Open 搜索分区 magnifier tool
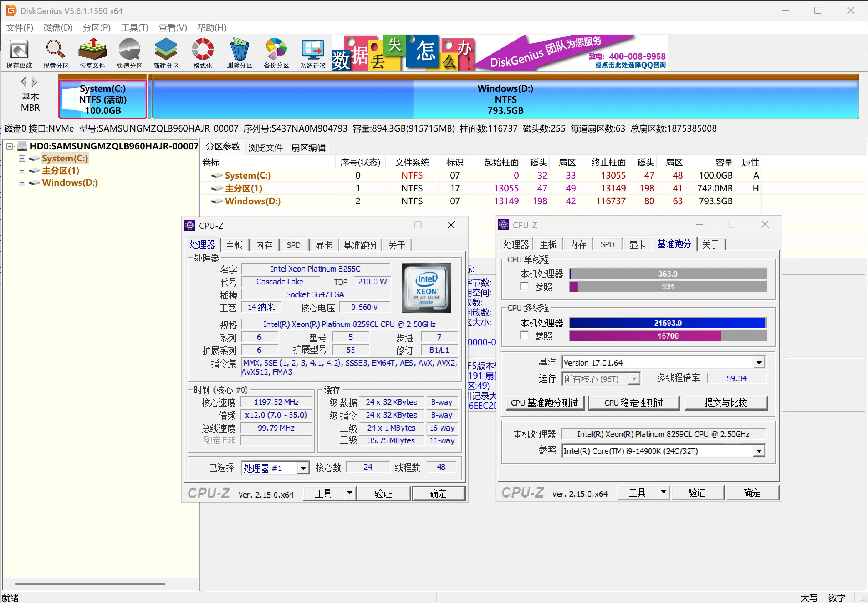The image size is (868, 603). pos(56,53)
